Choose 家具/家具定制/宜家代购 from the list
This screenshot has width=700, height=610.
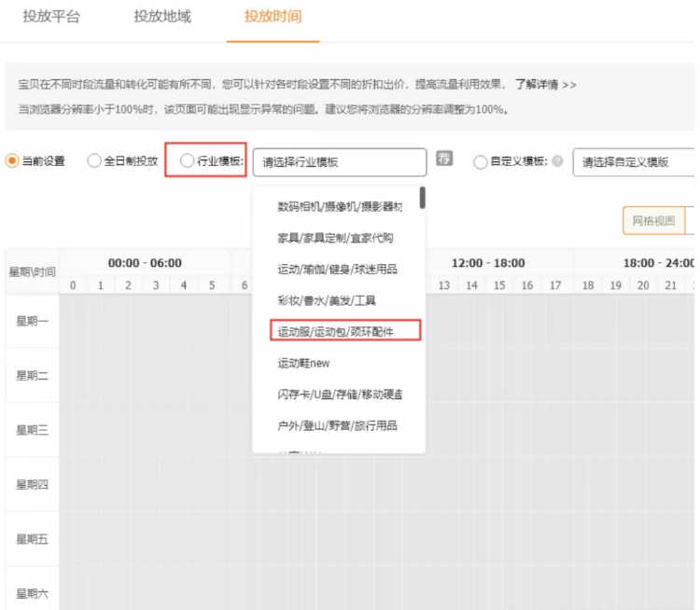click(x=335, y=238)
